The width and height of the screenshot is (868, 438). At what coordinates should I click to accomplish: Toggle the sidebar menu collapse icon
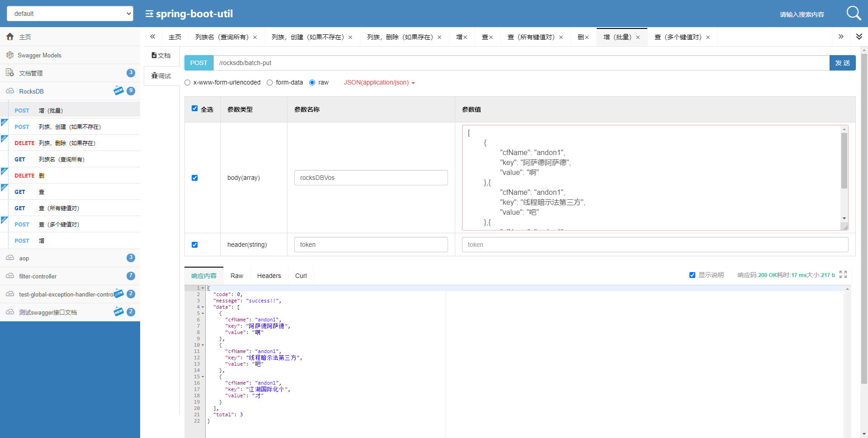coord(149,14)
